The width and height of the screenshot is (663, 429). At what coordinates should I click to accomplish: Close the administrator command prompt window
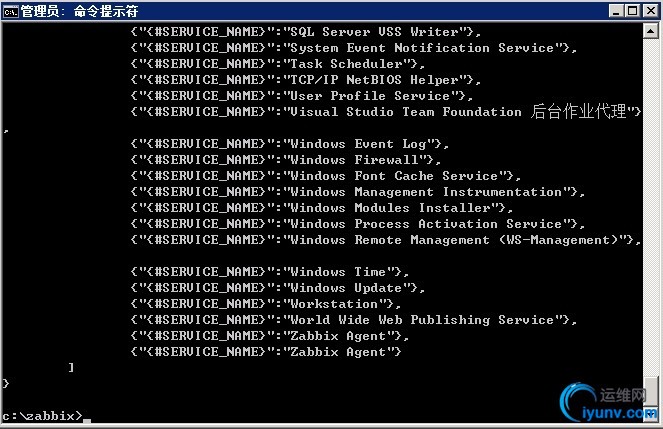pos(650,11)
